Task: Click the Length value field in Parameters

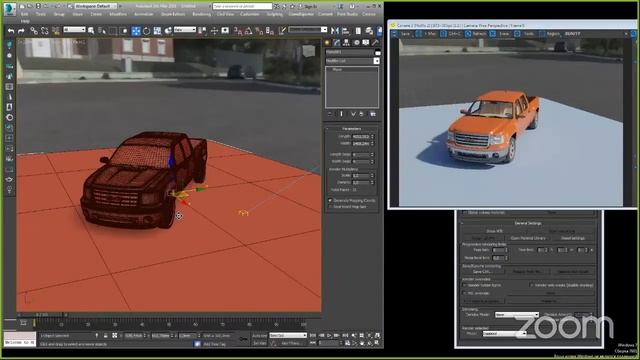Action: click(361, 136)
